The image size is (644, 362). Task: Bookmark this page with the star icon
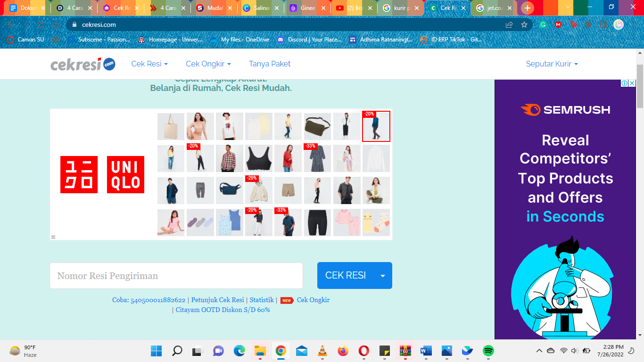click(524, 25)
